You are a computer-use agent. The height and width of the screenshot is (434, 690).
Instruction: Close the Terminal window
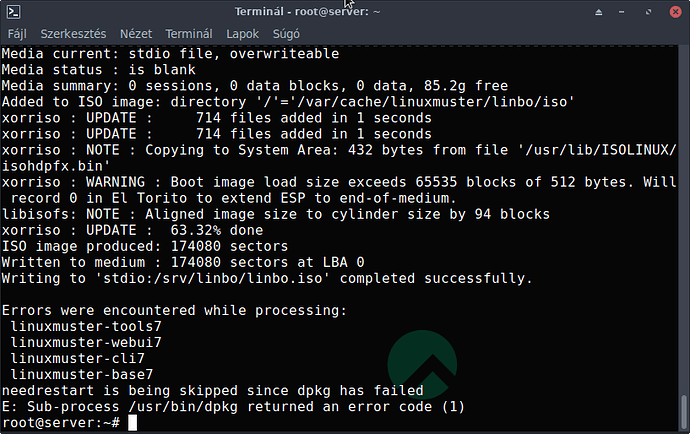[x=675, y=12]
